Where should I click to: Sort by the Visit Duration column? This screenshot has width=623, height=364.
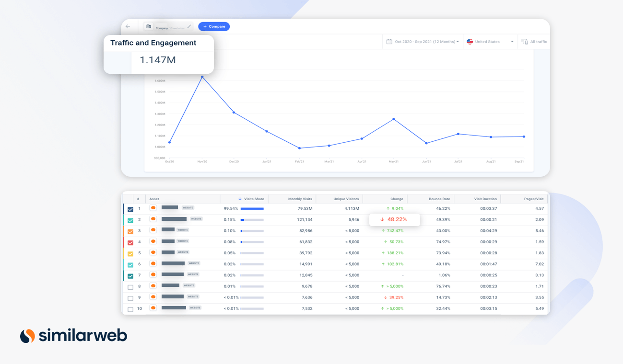point(485,199)
